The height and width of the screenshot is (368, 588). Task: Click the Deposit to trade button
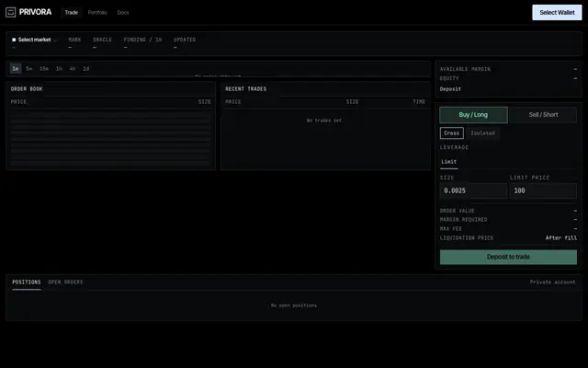tap(508, 257)
